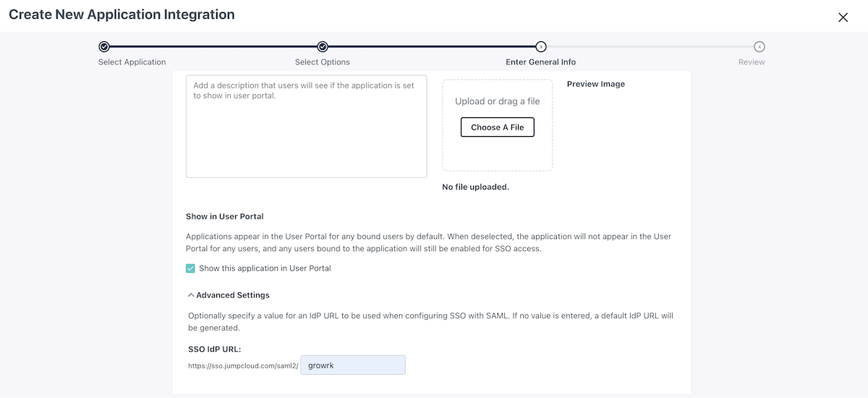Jump to the Select Options step label

pyautogui.click(x=323, y=62)
